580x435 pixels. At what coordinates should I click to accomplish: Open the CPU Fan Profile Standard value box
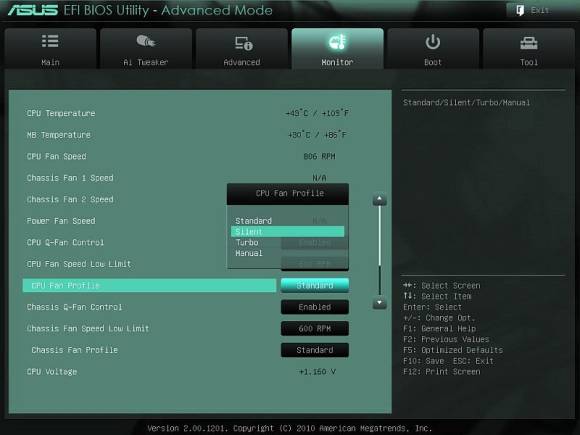315,285
